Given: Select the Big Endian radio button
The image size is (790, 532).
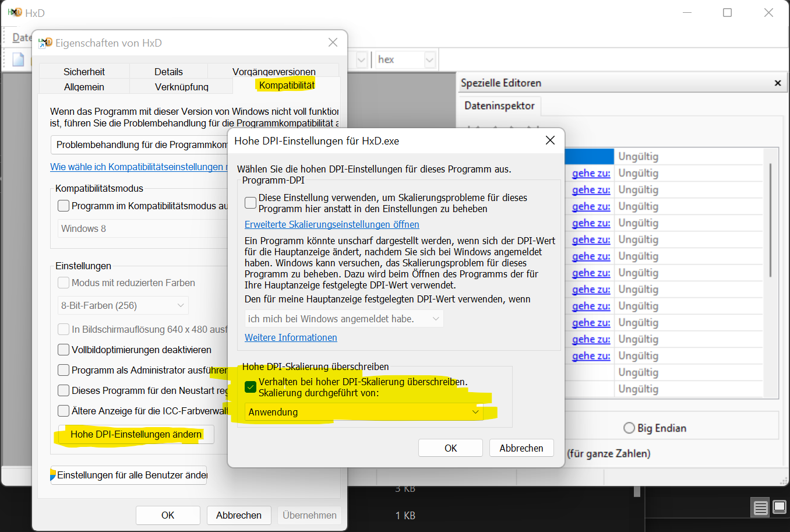Looking at the screenshot, I should tap(629, 428).
